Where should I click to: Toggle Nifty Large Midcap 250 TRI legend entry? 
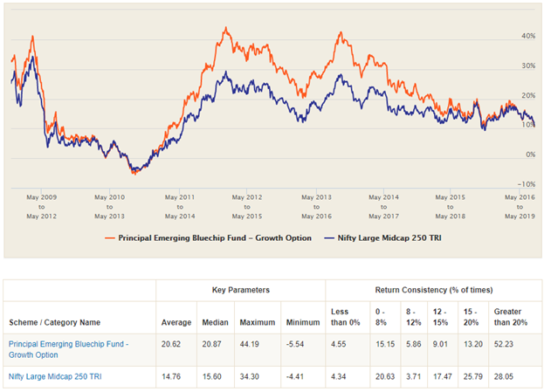(x=391, y=237)
